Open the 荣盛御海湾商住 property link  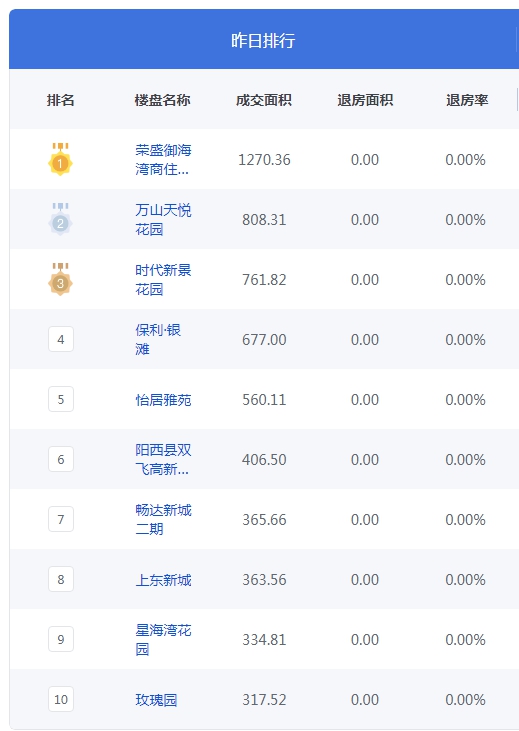pyautogui.click(x=163, y=159)
